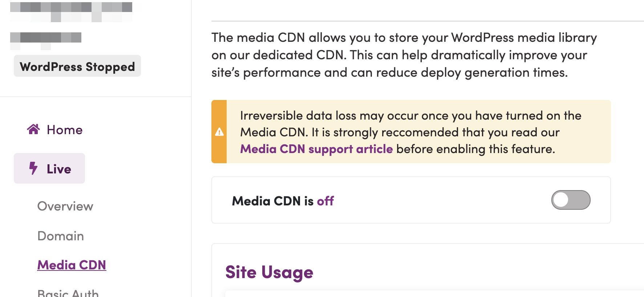Open the Basic Auth sidebar item
The width and height of the screenshot is (644, 297).
coord(68,293)
